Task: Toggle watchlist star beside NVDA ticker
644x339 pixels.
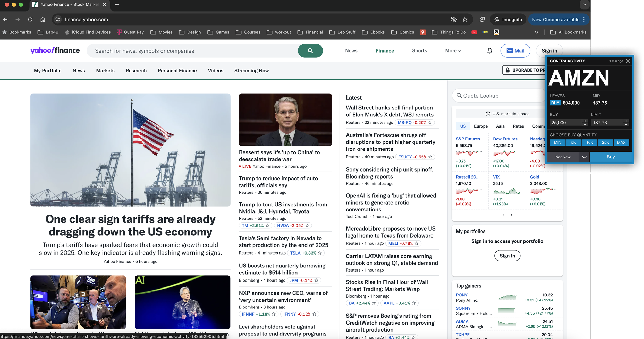Action: point(307,225)
